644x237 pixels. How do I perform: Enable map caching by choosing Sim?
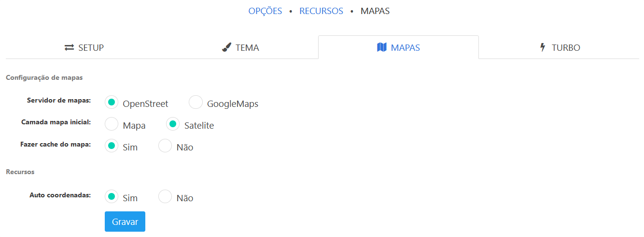(112, 146)
